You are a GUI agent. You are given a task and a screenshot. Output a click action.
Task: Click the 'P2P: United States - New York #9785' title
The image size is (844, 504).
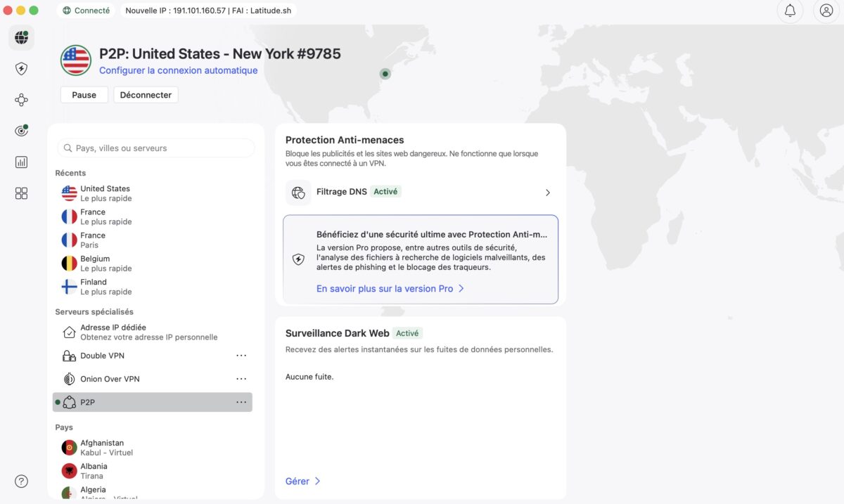[220, 53]
